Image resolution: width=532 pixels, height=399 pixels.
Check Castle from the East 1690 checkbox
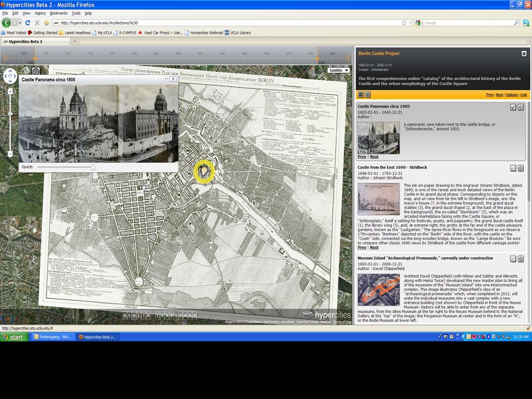(513, 168)
